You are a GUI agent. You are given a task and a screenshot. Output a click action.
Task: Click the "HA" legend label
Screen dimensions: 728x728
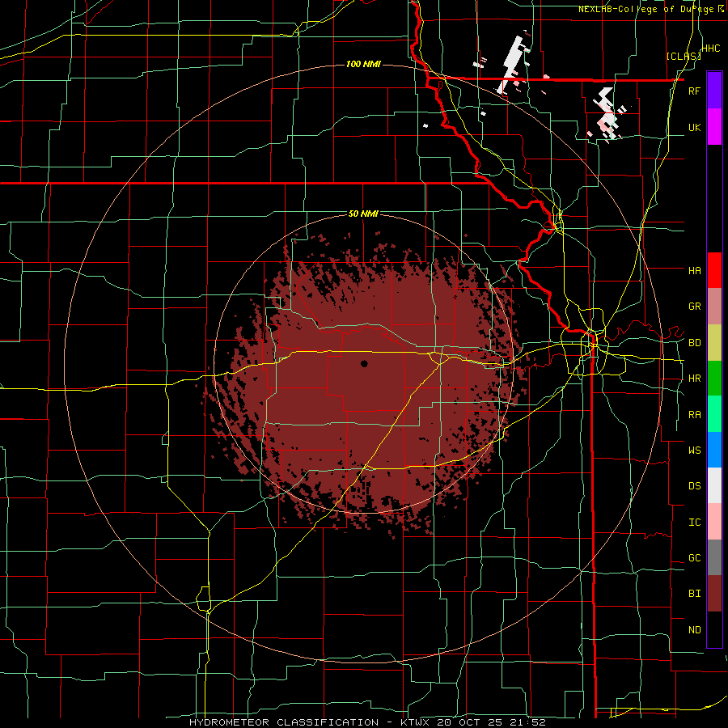point(695,270)
